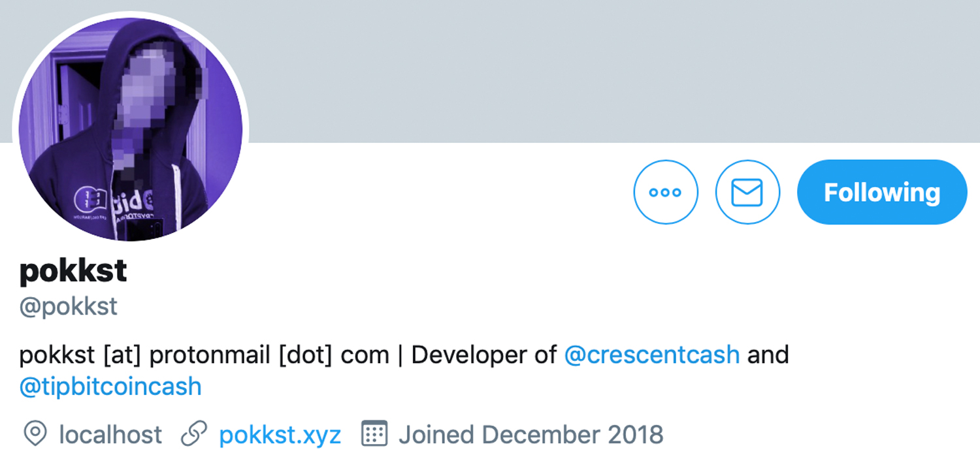Click the bold pokkst display name
The width and height of the screenshot is (980, 457).
(73, 271)
